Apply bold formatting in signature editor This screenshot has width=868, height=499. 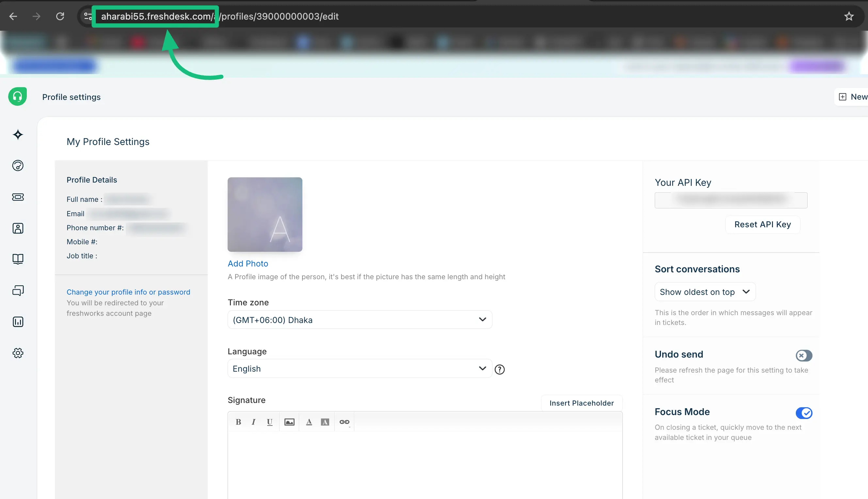tap(238, 422)
